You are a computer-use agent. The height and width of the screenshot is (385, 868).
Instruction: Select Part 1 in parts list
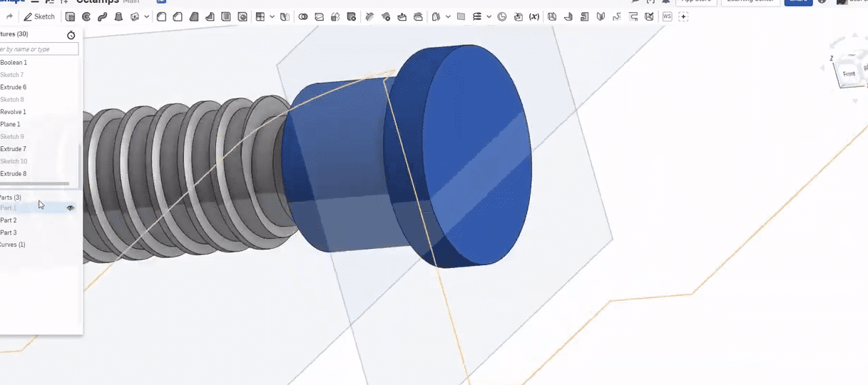point(9,208)
